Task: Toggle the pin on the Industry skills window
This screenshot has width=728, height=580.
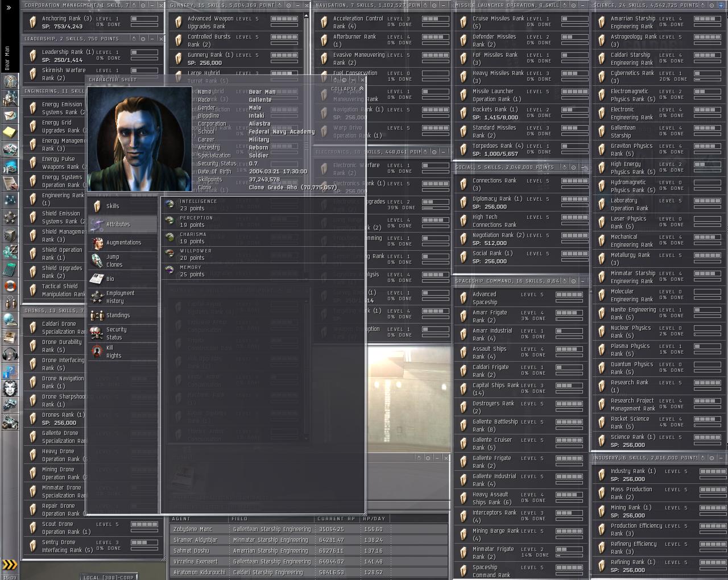Action: click(702, 458)
